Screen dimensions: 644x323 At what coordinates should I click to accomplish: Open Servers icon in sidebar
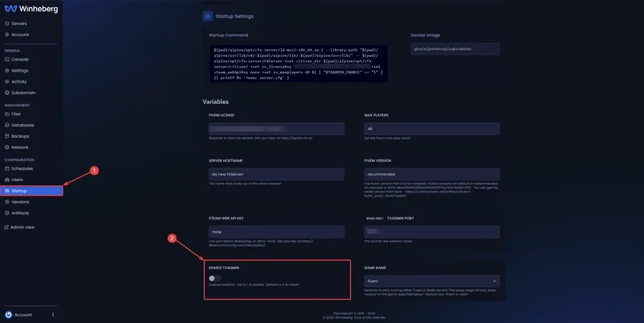[7, 23]
